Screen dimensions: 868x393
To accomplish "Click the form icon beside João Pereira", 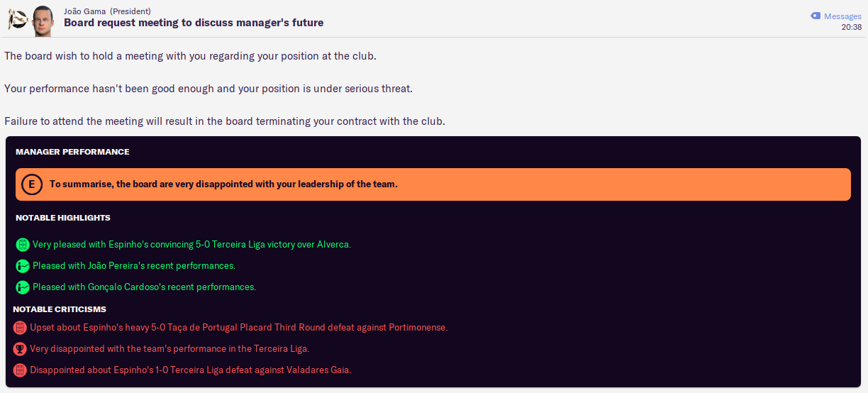I will click(x=23, y=266).
